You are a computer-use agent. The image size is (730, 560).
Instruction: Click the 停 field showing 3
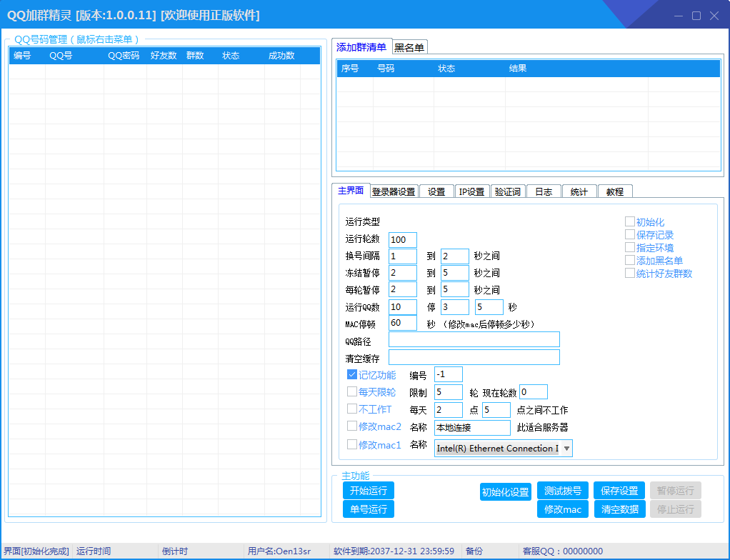click(455, 306)
